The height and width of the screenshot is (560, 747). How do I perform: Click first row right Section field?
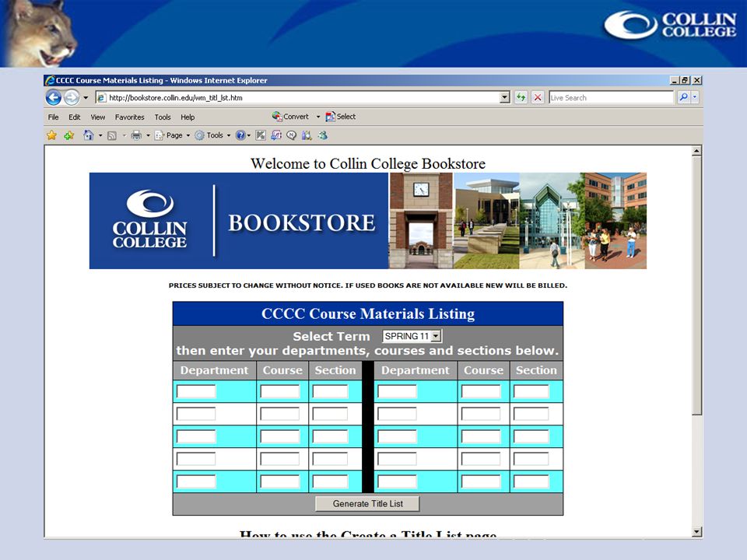tap(531, 391)
